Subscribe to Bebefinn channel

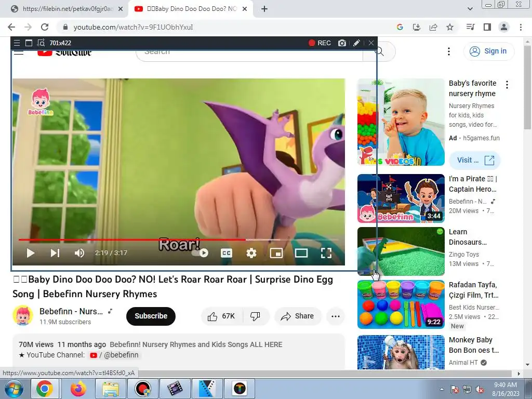pos(151,316)
